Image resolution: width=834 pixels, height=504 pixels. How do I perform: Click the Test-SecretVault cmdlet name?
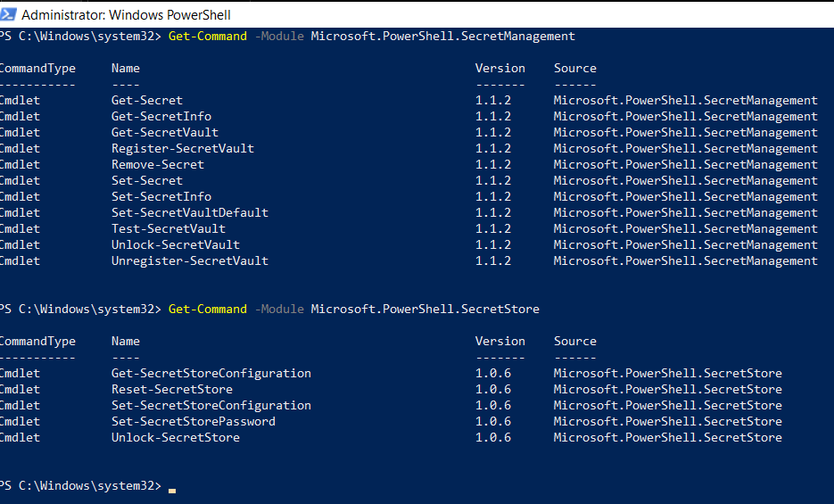(x=169, y=229)
